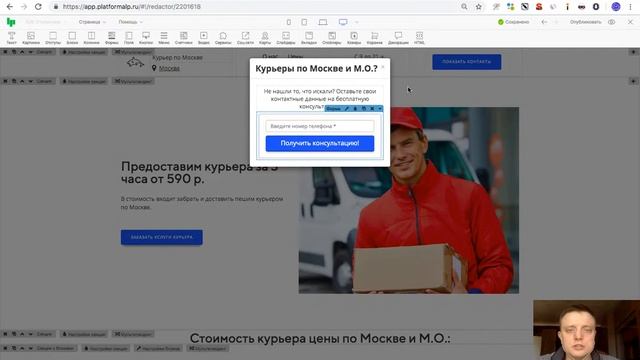Switch to tablet preview device icon

click(x=304, y=22)
